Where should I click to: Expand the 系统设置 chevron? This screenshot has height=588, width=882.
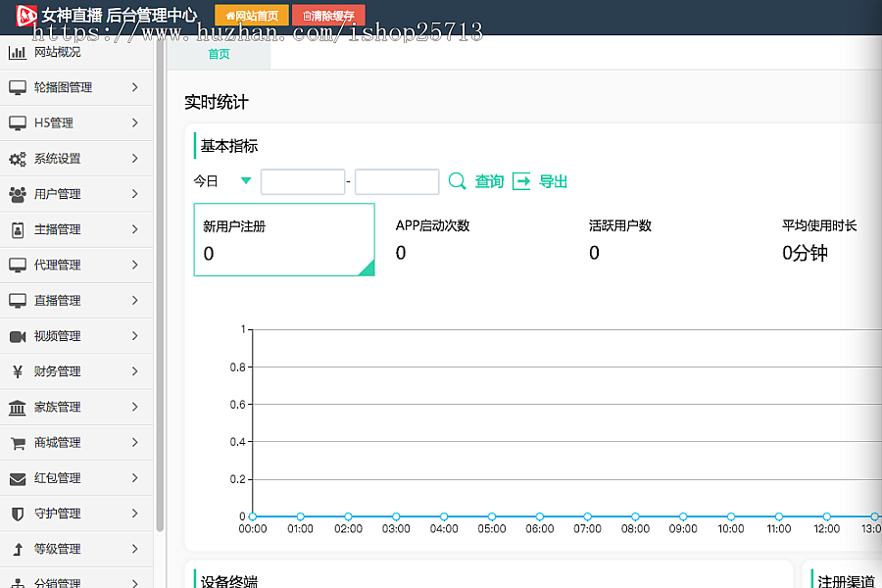(135, 159)
